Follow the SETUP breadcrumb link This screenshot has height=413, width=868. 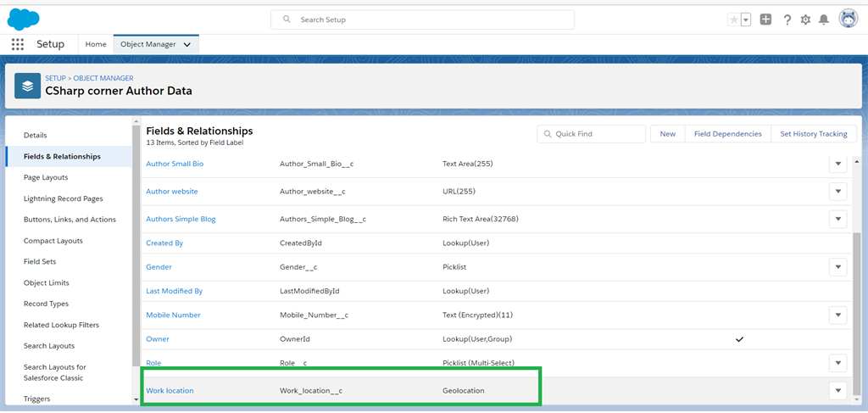tap(55, 78)
